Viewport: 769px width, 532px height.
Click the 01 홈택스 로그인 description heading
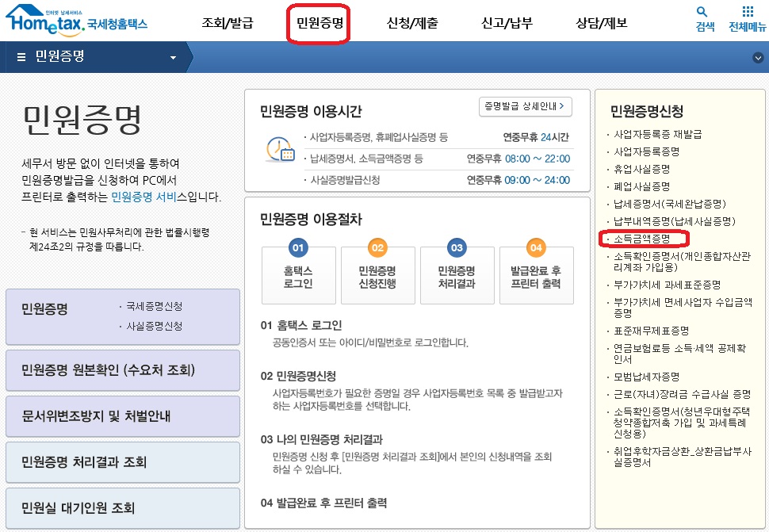[x=301, y=325]
